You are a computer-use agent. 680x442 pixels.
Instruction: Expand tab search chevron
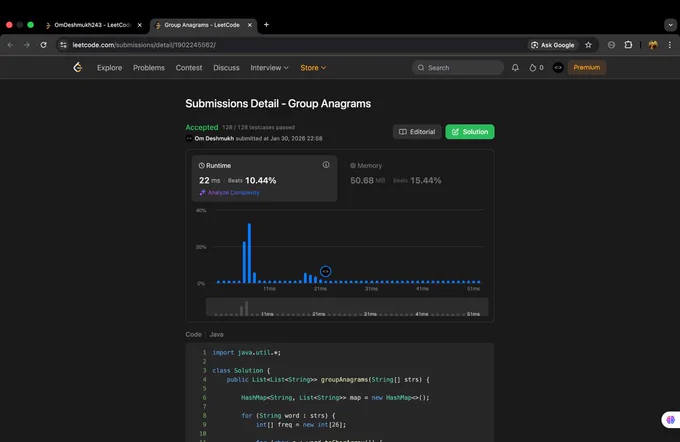coord(670,25)
